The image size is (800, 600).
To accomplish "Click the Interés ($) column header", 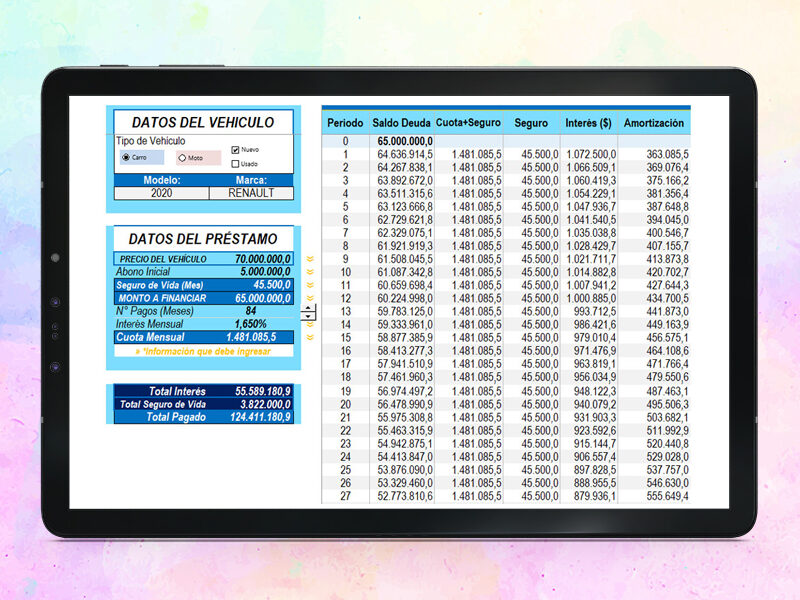I will click(588, 123).
